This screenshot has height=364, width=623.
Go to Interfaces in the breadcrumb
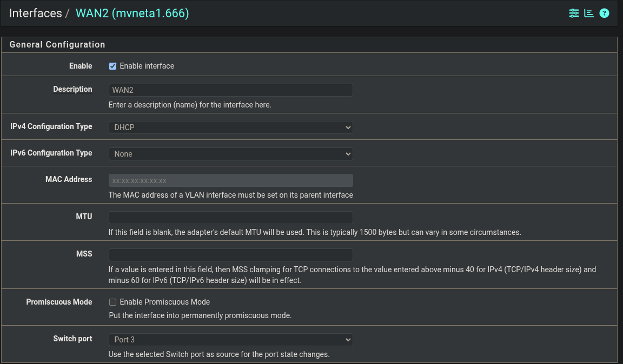35,14
